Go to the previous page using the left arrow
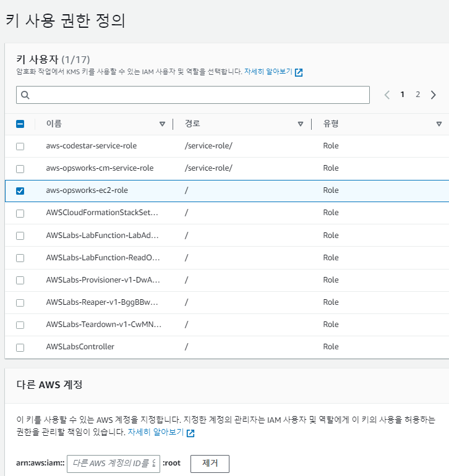The height and width of the screenshot is (476, 449). click(387, 95)
